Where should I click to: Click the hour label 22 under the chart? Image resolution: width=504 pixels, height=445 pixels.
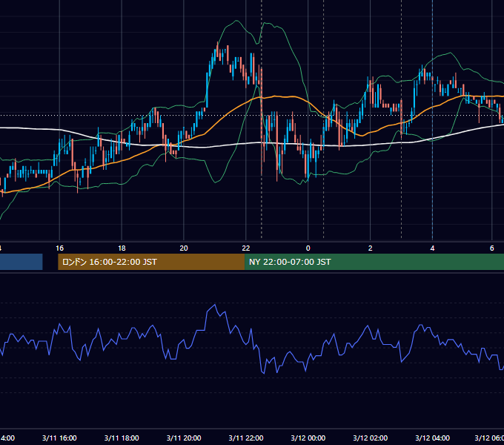(x=246, y=248)
